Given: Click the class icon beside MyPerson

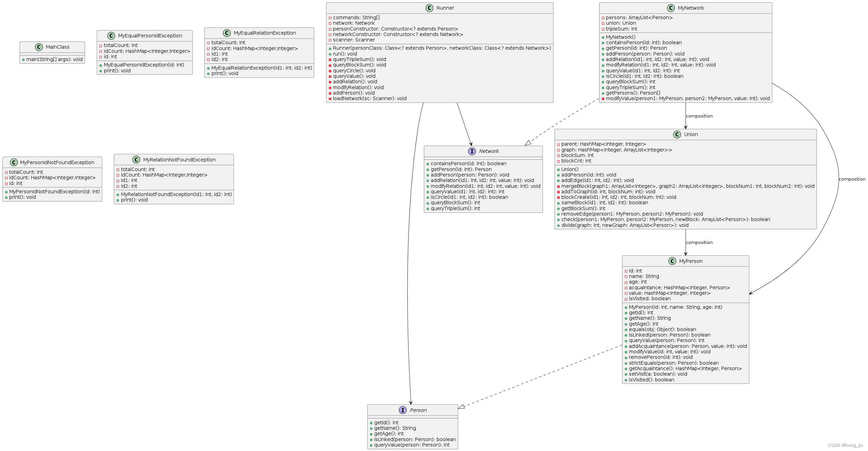Looking at the screenshot, I should 672,261.
